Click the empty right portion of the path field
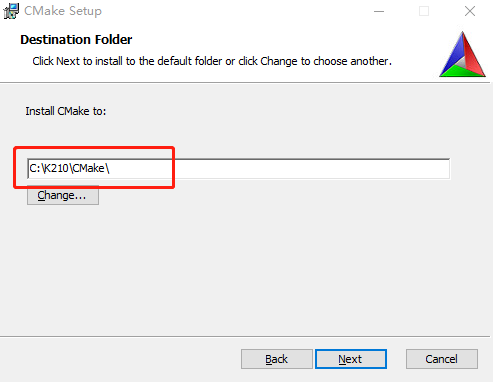Image resolution: width=493 pixels, height=382 pixels. [312, 169]
